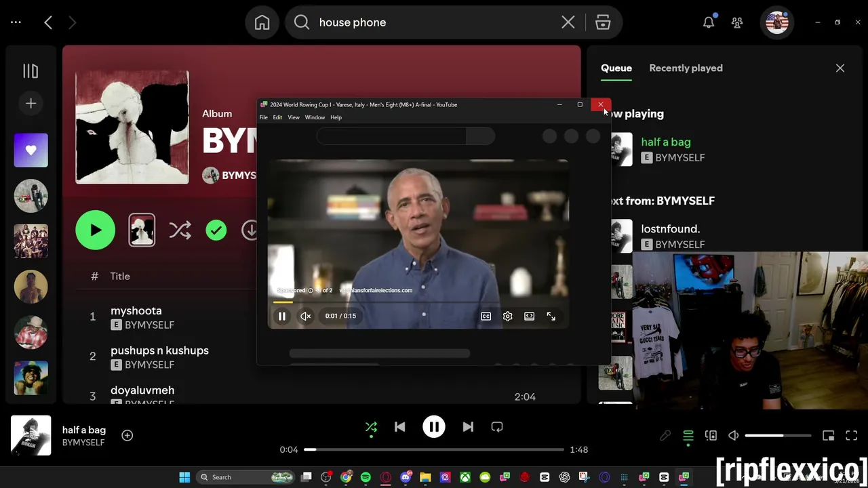The height and width of the screenshot is (488, 868).
Task: Click the taskbar Search box
Action: 246,477
